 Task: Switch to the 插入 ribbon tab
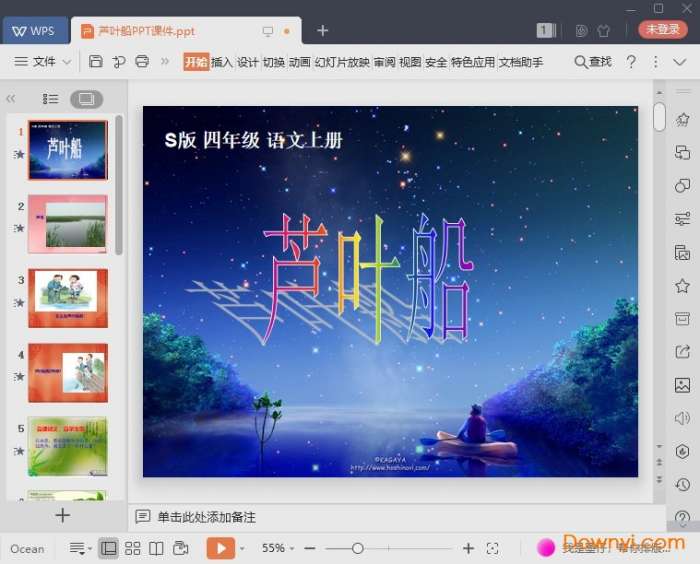click(x=222, y=62)
